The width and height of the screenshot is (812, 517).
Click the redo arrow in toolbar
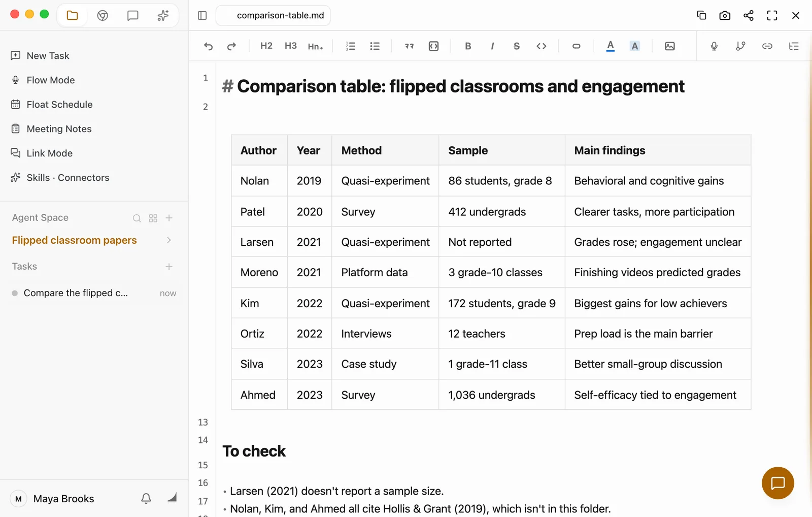[231, 46]
